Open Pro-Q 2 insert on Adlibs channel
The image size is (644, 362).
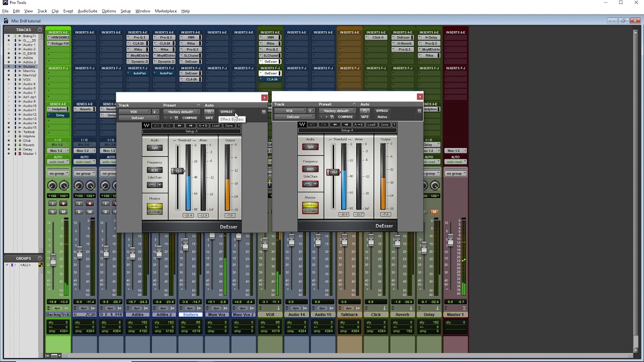(x=138, y=38)
